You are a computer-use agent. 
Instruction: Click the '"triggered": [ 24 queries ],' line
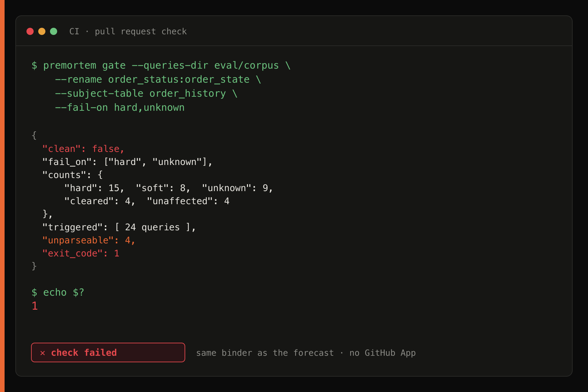(x=119, y=227)
